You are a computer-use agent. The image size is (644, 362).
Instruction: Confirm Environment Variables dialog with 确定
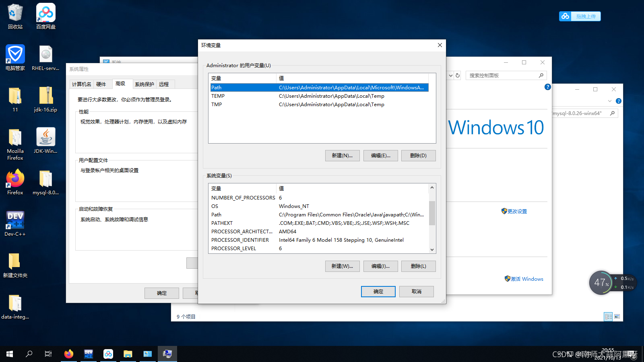[x=378, y=292]
